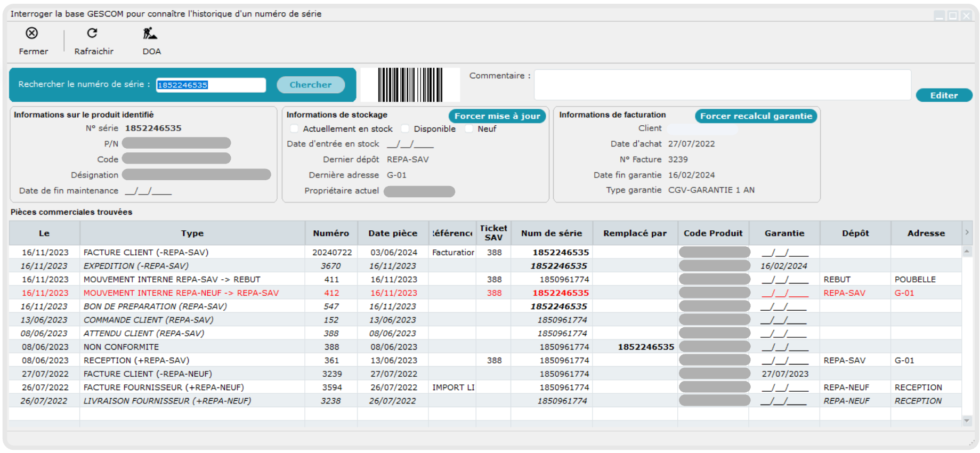Click the Fermer close icon

32,34
